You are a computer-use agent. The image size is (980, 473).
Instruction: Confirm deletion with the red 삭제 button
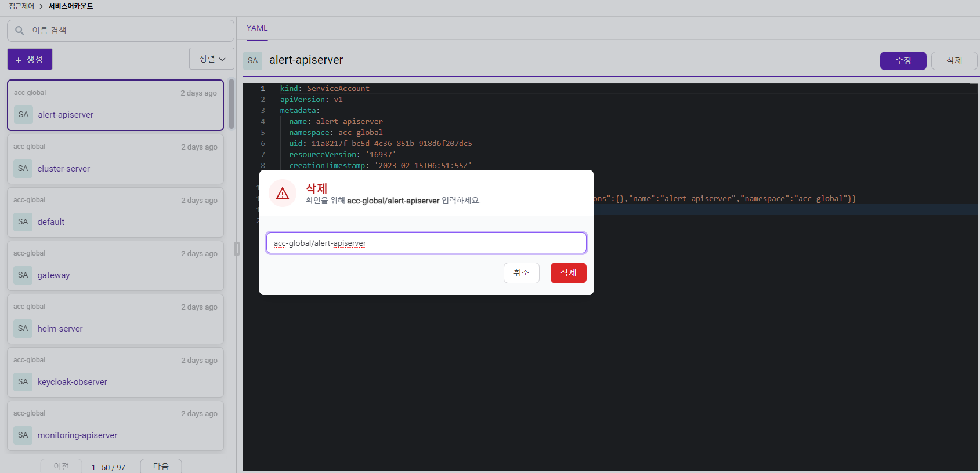pyautogui.click(x=568, y=273)
